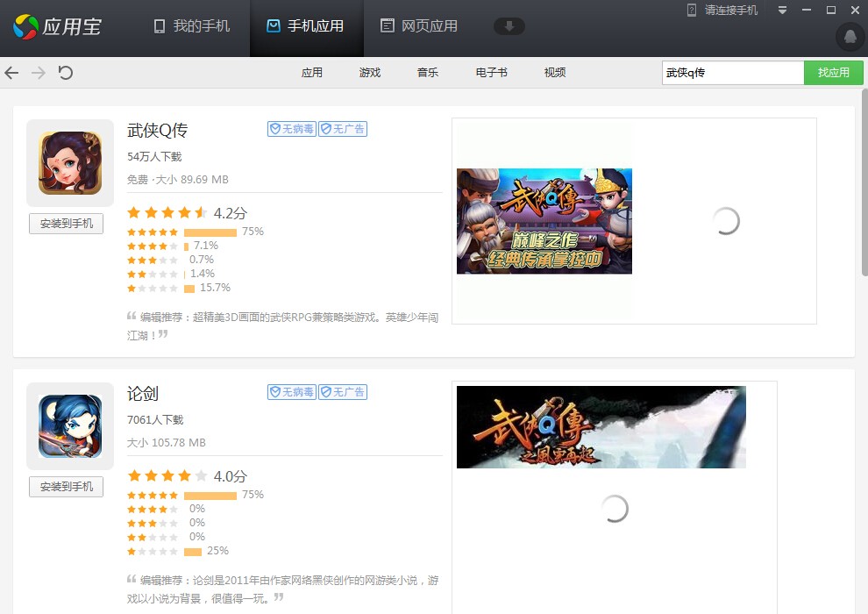Click the 54万人下载 text
Screen dimensions: 868x614
[154, 157]
